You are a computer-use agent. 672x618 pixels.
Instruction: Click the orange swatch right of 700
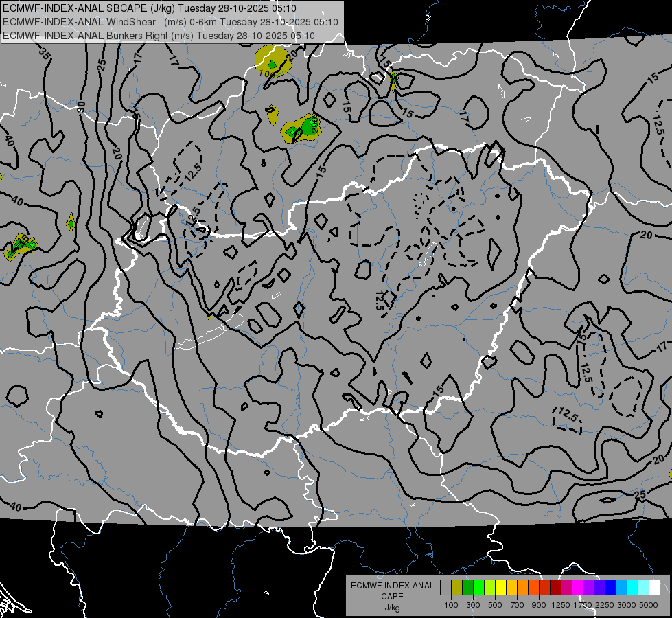tap(522, 588)
